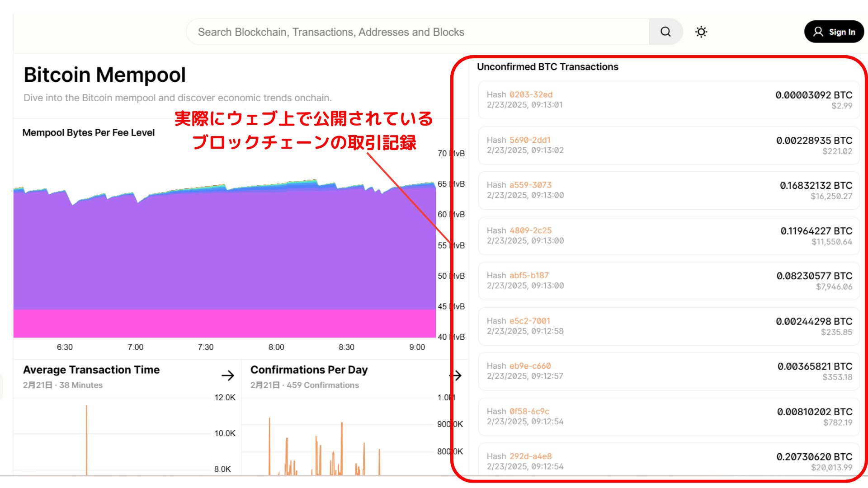Click the $11,550.64 value
Image resolution: width=868 pixels, height=488 pixels.
[832, 242]
